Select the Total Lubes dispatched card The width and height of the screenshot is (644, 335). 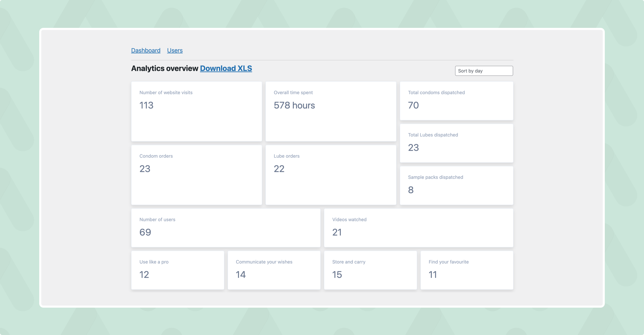point(456,143)
